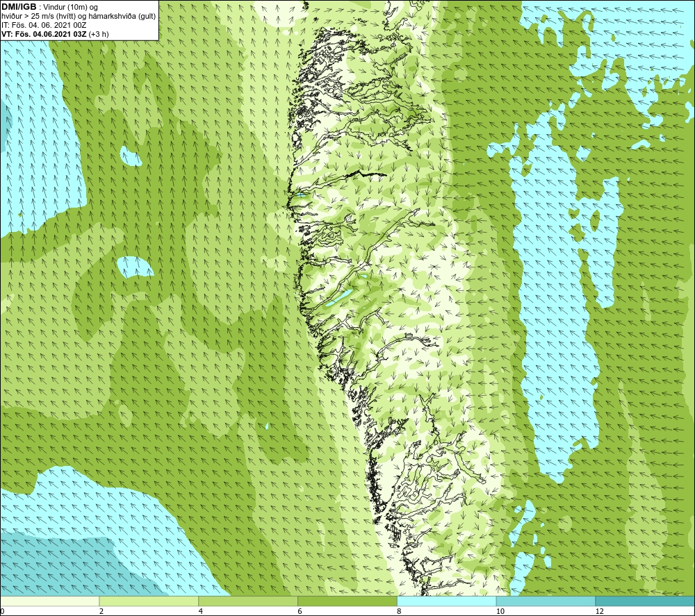This screenshot has height=616, width=695.
Task: Click the 'IT: Fös. 04. 06. 2021 00Z' line
Action: 44,25
